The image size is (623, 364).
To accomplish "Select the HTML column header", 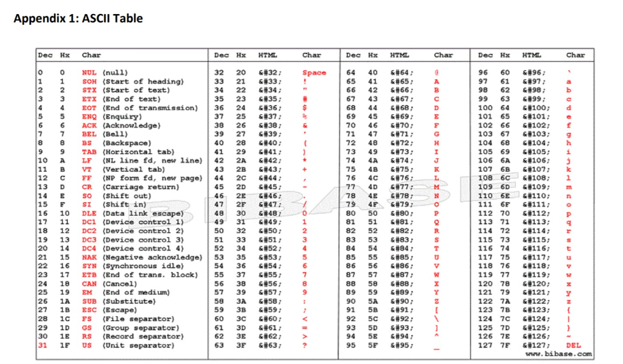I will [x=268, y=55].
